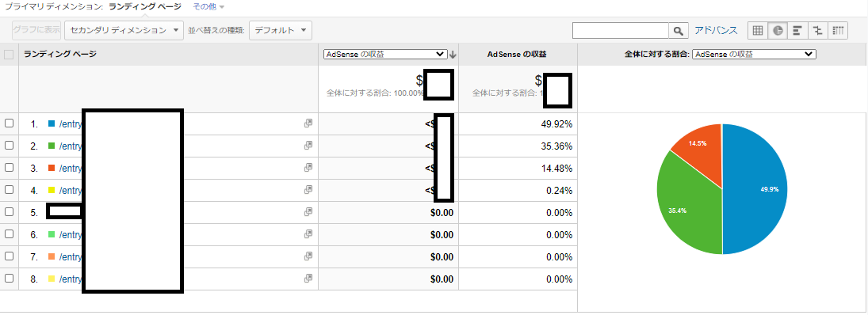868x315 pixels.
Task: Click the light green swatch in row 6
Action: click(52, 234)
